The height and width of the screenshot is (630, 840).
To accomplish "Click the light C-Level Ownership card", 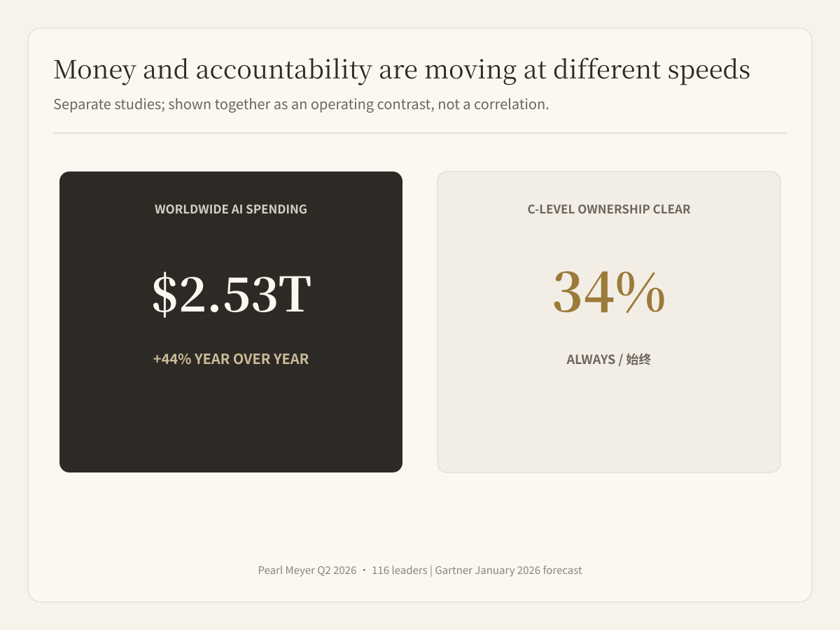I will [609, 322].
